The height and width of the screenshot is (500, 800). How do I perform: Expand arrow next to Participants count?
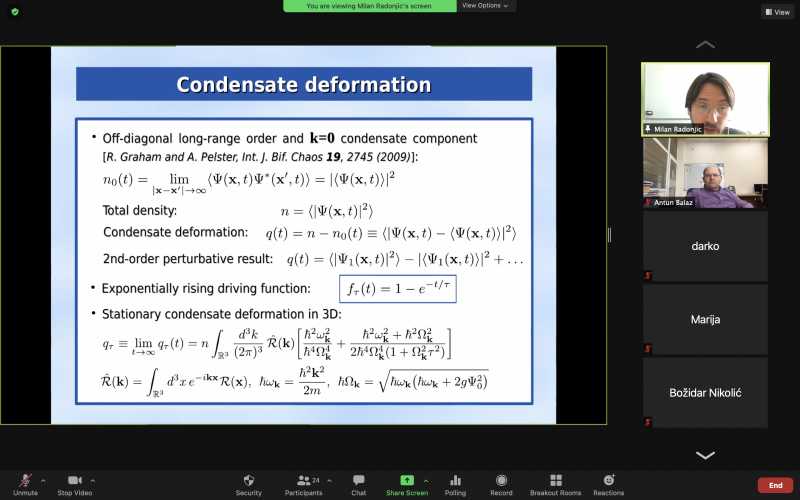[x=329, y=479]
